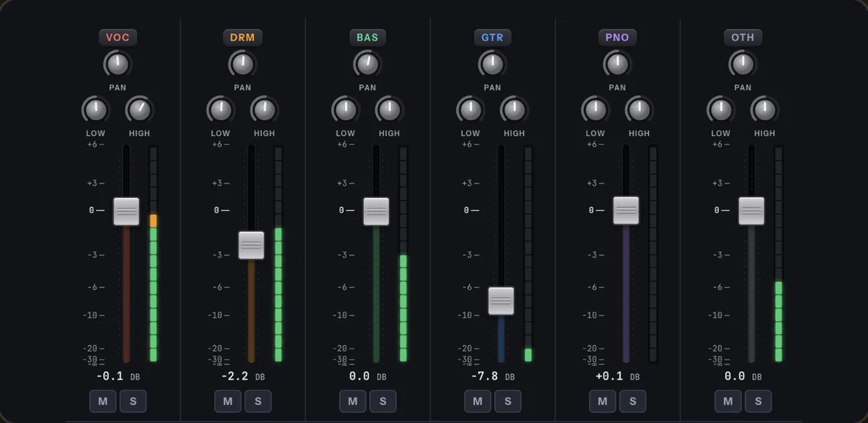
Task: Grab the GTR volume fader handle
Action: [x=501, y=300]
